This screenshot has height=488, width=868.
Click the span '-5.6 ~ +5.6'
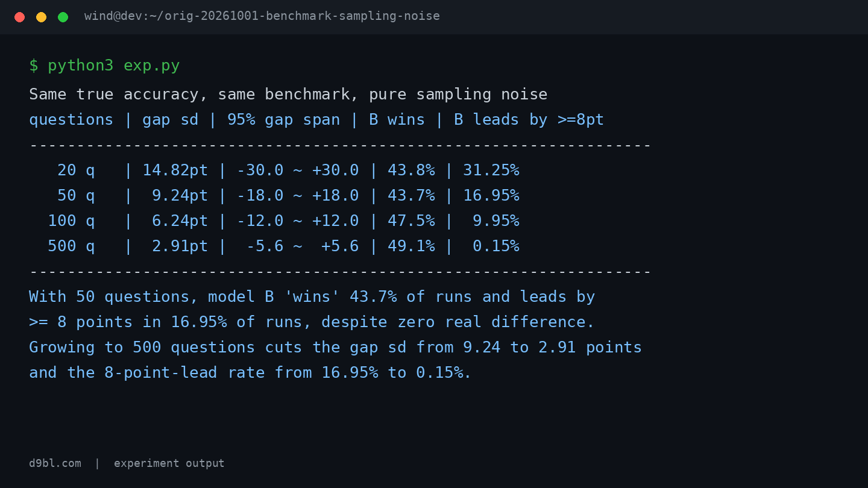[x=303, y=246]
